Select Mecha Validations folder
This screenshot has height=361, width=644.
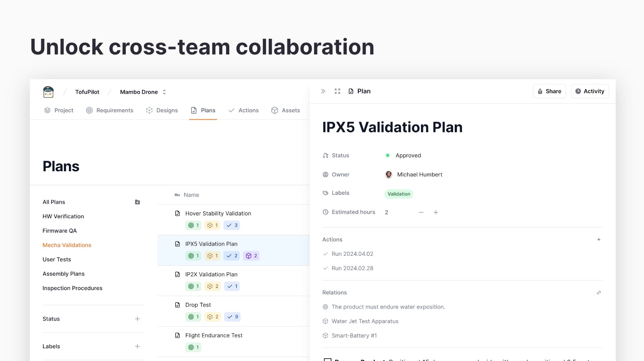pos(67,245)
